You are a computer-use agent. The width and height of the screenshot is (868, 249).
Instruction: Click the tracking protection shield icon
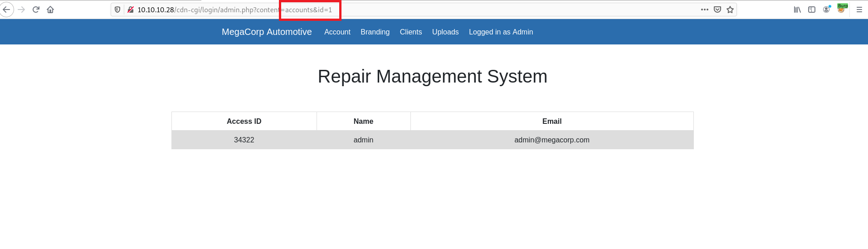117,10
